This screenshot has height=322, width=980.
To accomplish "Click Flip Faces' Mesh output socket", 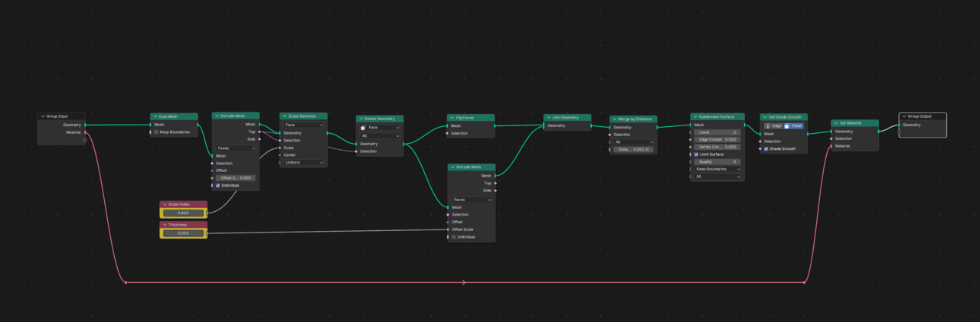I will pos(495,125).
